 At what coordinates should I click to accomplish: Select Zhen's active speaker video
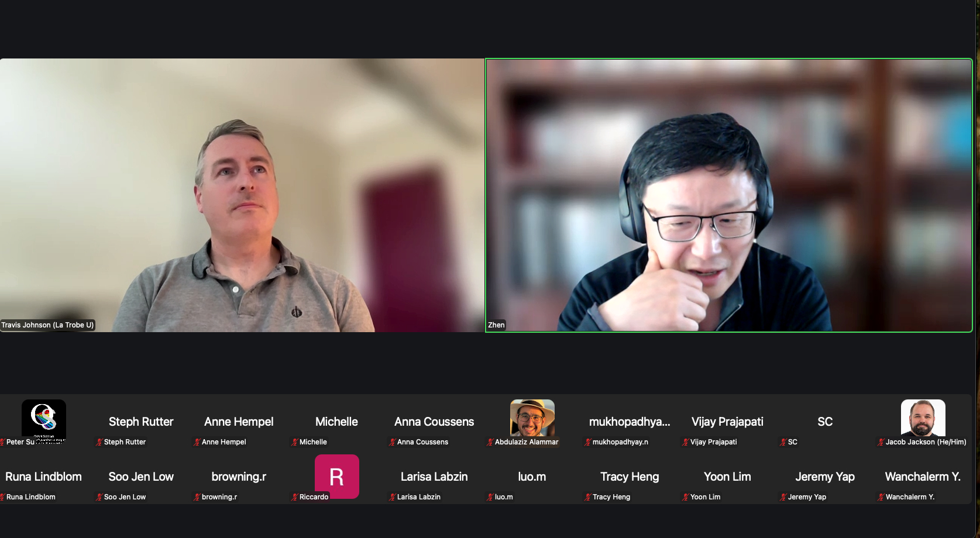pos(728,195)
